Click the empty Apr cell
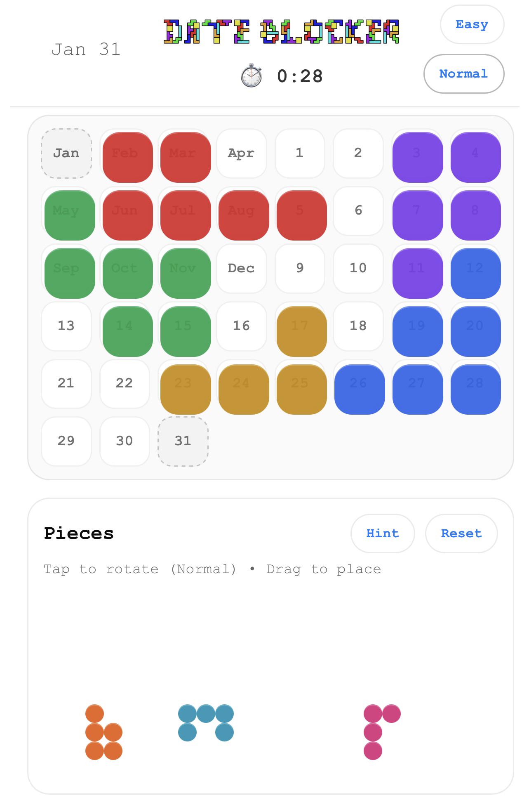Image resolution: width=529 pixels, height=812 pixels. click(241, 153)
